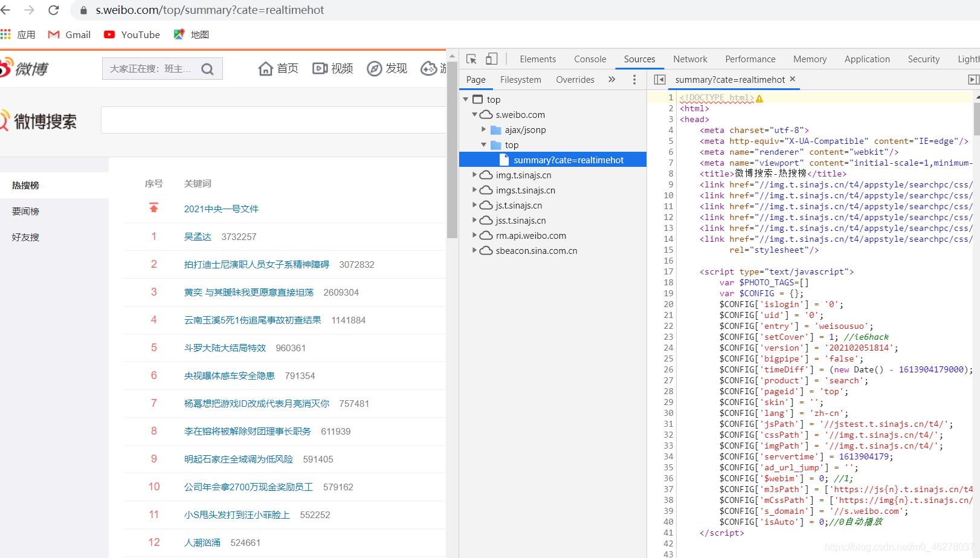The image size is (980, 558).
Task: Close the summary?cate=realtimehot file tab
Action: 793,79
